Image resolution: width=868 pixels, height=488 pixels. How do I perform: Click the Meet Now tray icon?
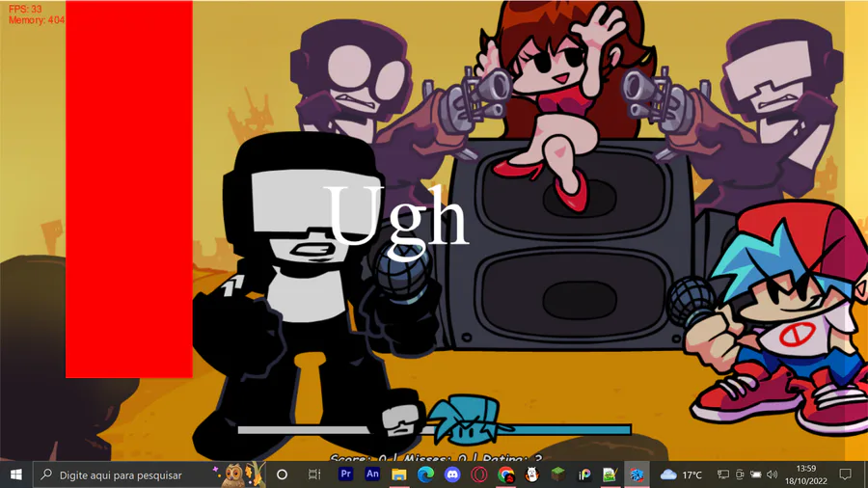pyautogui.click(x=740, y=474)
